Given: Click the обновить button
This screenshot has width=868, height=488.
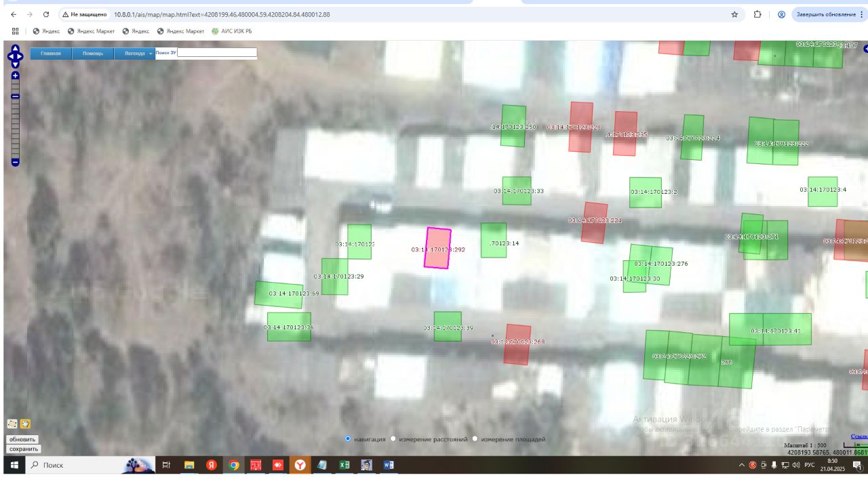Looking at the screenshot, I should point(22,439).
